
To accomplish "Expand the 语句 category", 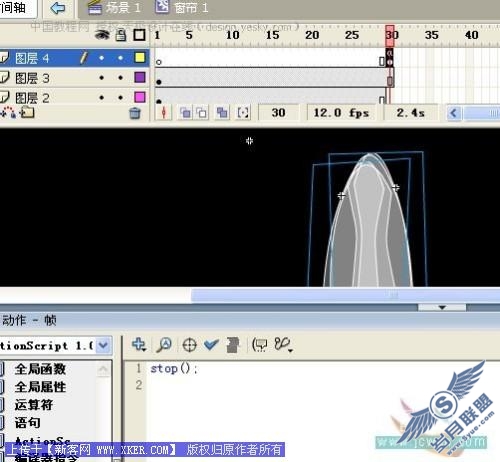I will [27, 423].
